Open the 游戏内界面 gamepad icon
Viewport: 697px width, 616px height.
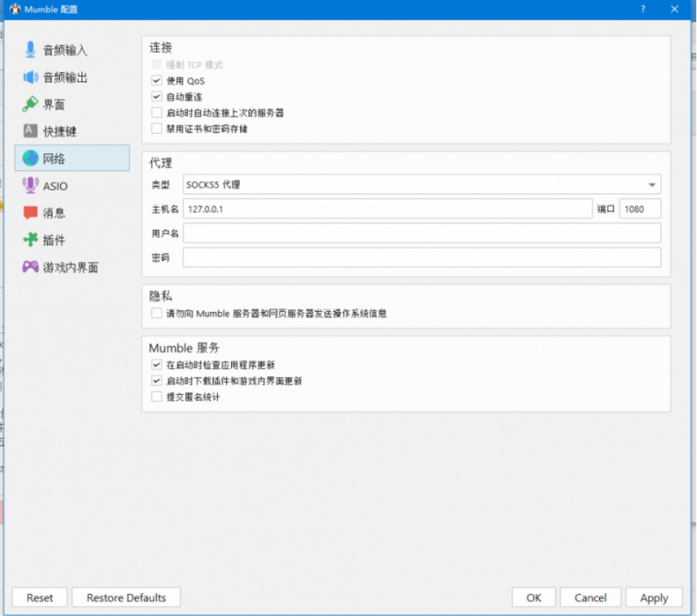tap(30, 267)
